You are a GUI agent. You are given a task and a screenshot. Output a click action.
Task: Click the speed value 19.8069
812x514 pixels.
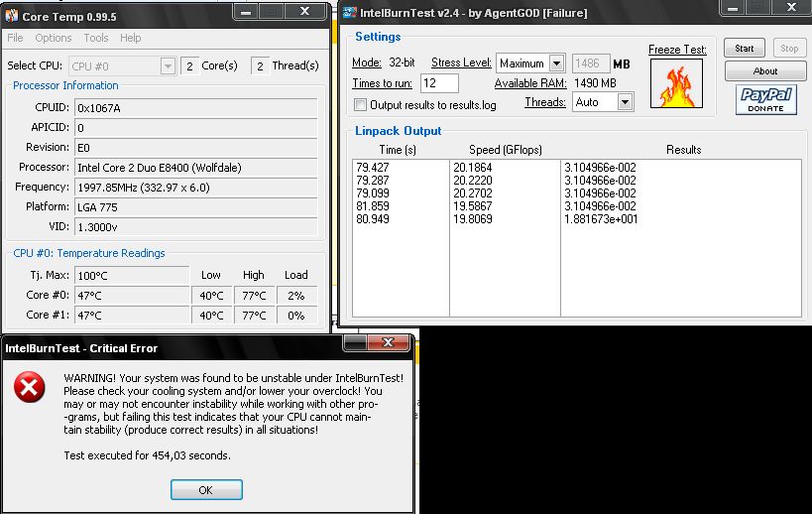[x=472, y=219]
